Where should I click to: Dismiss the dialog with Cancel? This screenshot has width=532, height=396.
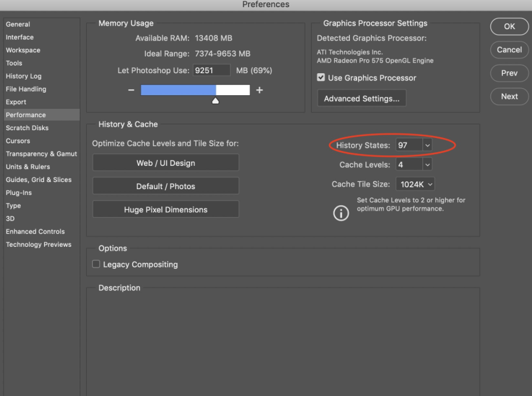pos(509,50)
